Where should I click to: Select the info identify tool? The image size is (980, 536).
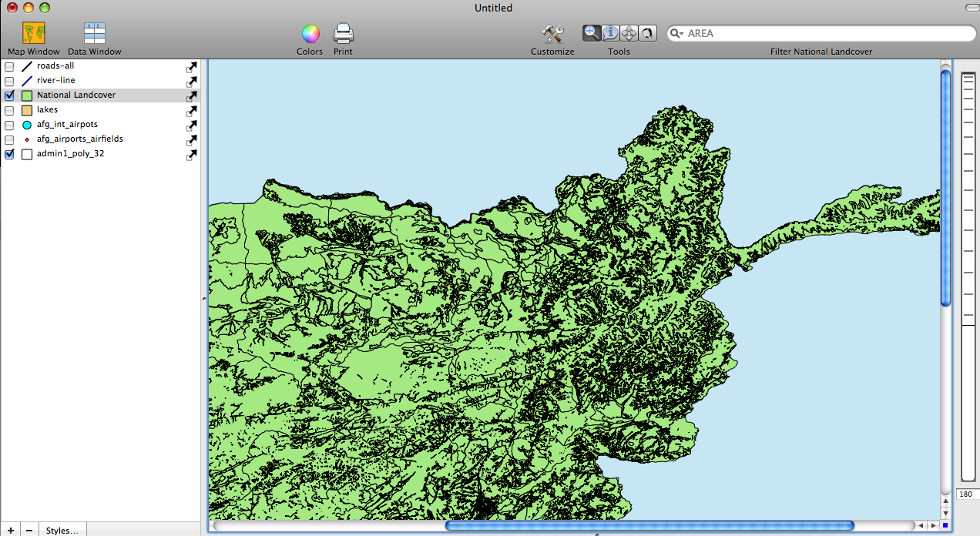pyautogui.click(x=610, y=33)
